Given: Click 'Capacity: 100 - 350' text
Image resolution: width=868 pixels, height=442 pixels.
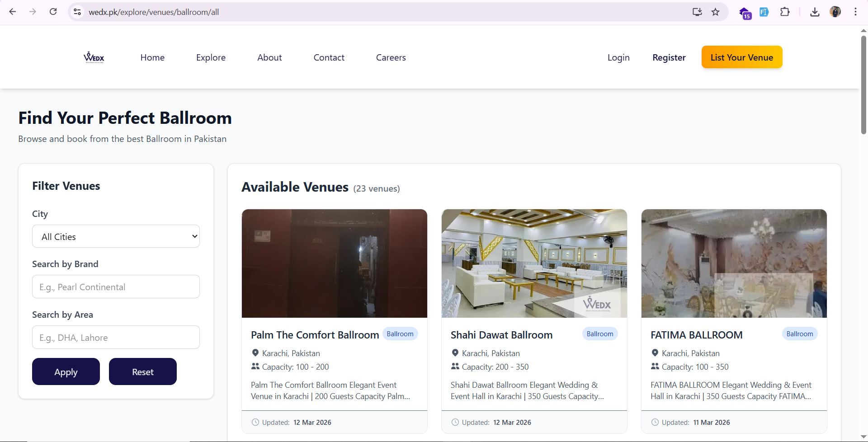Looking at the screenshot, I should 695,367.
